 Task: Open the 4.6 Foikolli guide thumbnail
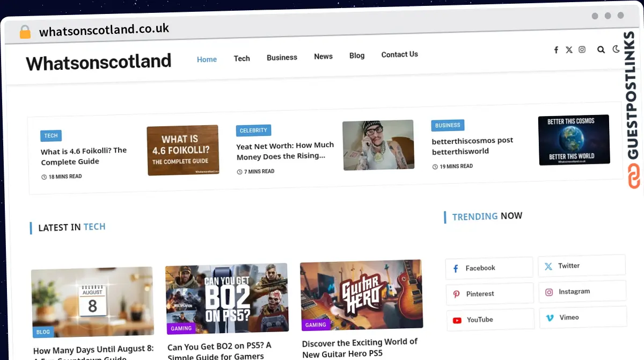(x=183, y=150)
